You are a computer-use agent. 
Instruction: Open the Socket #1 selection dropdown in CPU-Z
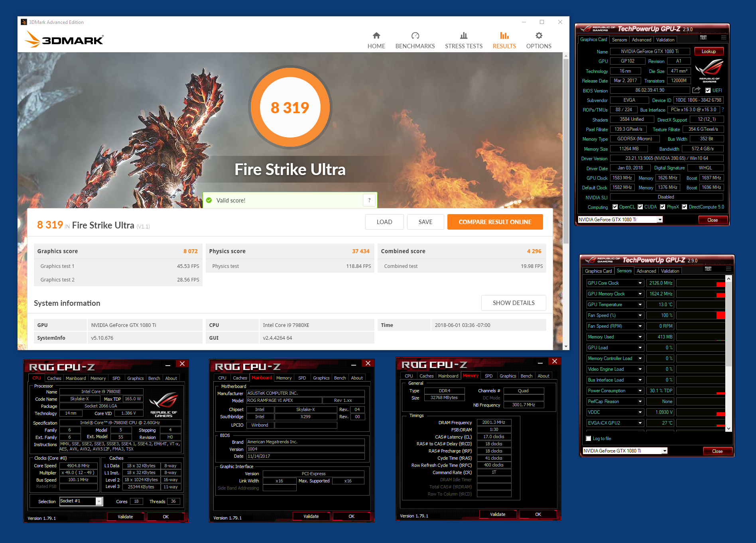tap(99, 502)
